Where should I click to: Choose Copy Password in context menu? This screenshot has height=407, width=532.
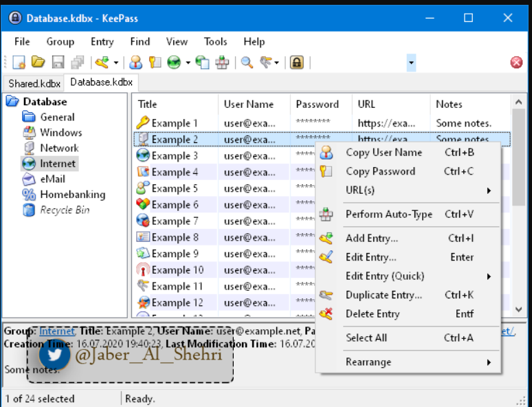(408, 171)
